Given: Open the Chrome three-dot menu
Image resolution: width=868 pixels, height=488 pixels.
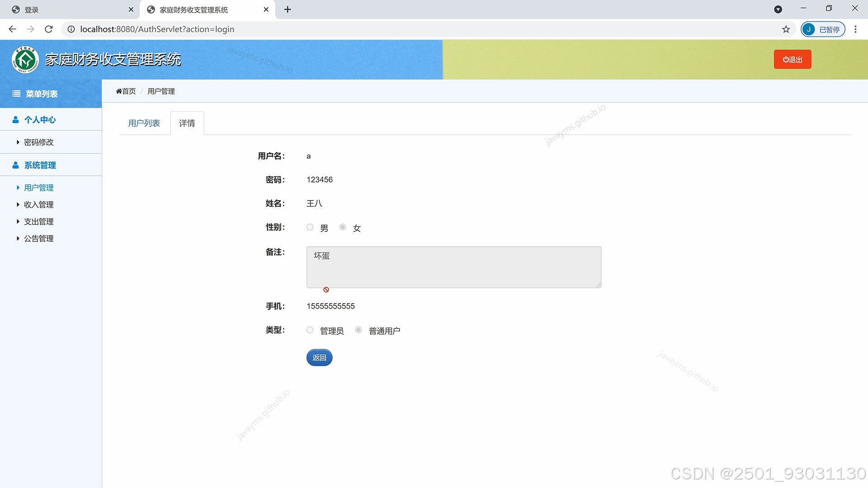Looking at the screenshot, I should 855,29.
